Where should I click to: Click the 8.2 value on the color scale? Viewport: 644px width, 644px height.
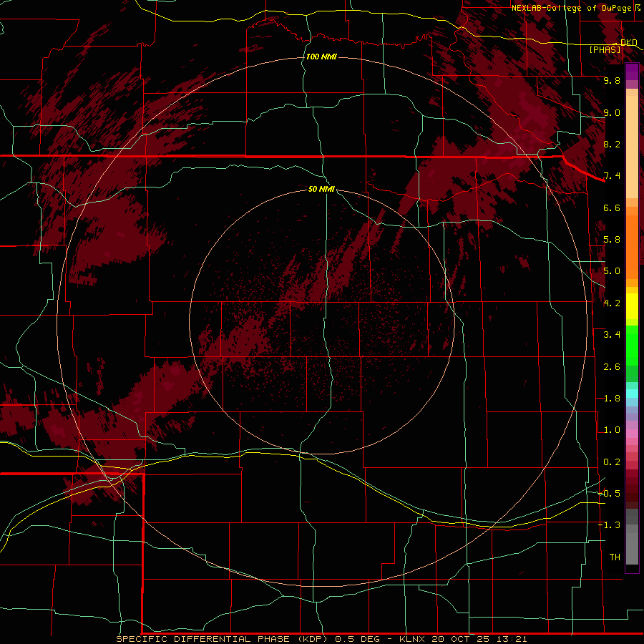612,144
